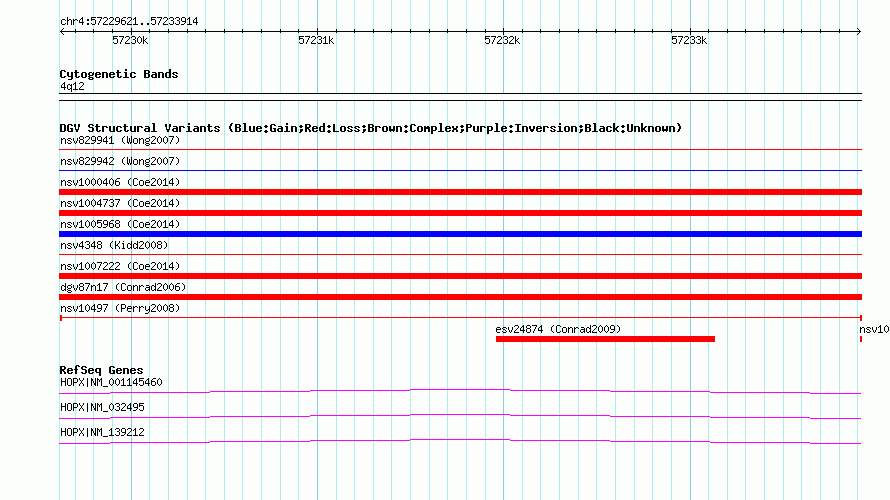Viewport: 890px width, 500px height.
Task: Click the 57230k ruler position
Action: [x=130, y=40]
